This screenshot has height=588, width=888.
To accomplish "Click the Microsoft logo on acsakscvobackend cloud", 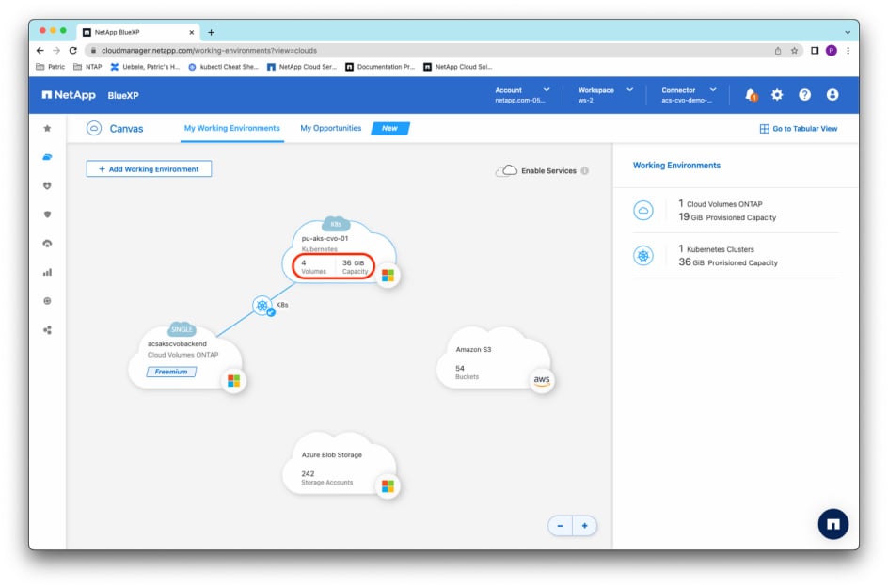I will [x=234, y=381].
